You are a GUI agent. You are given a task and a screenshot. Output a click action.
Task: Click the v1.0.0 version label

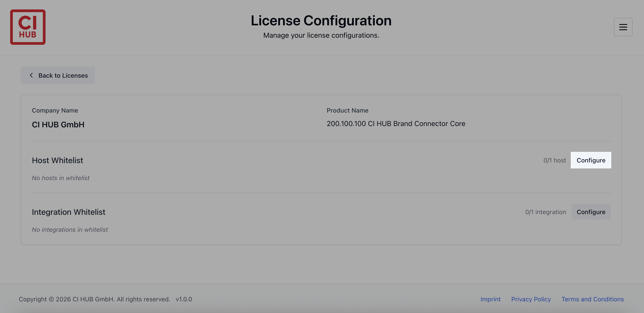pyautogui.click(x=184, y=299)
